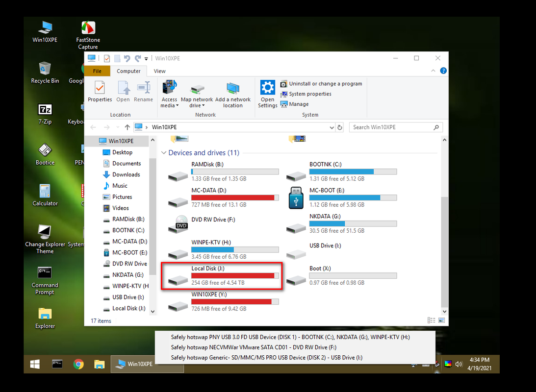Select the MC-DATA (D:) drive
This screenshot has height=392, width=536.
223,197
